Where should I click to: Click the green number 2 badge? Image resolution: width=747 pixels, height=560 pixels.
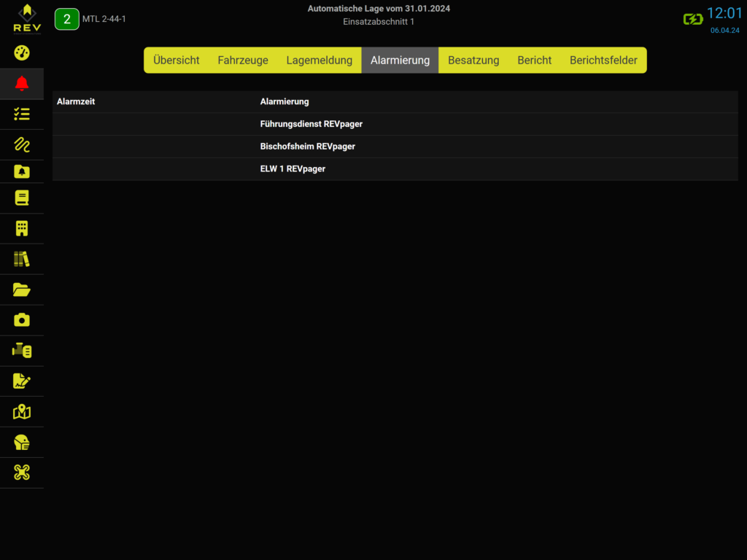[67, 19]
